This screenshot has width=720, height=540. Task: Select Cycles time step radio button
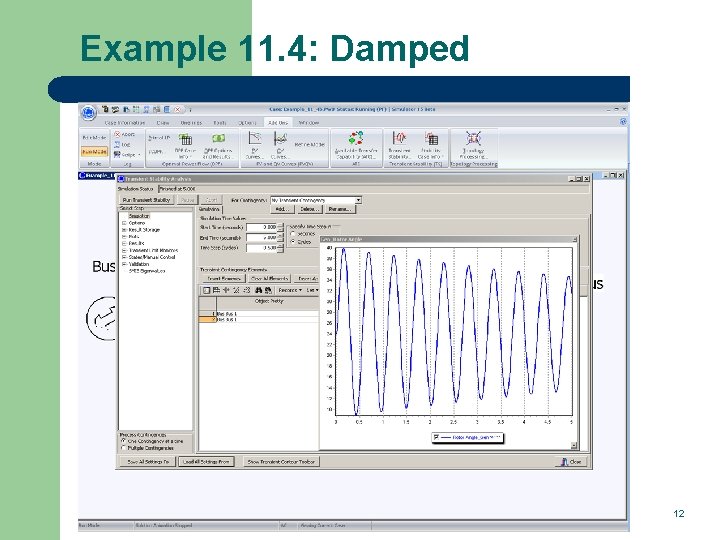pos(293,242)
